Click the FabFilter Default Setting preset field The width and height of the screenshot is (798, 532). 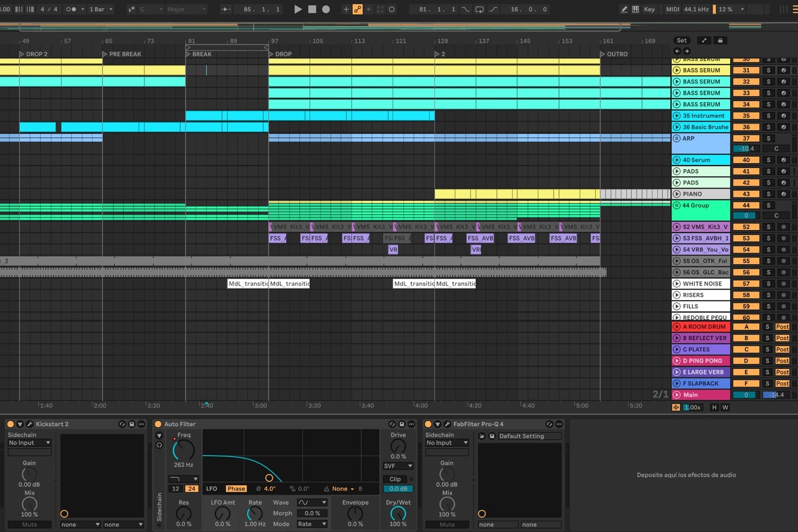coord(529,436)
